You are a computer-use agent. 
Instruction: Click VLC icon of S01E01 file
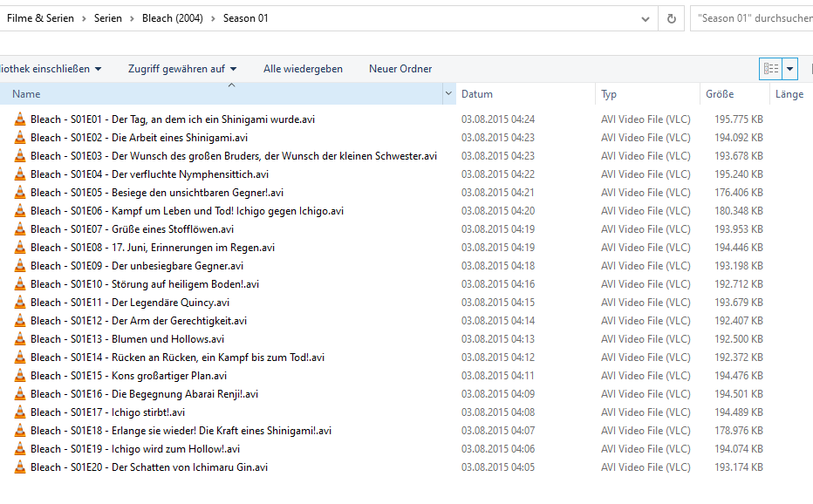point(20,119)
